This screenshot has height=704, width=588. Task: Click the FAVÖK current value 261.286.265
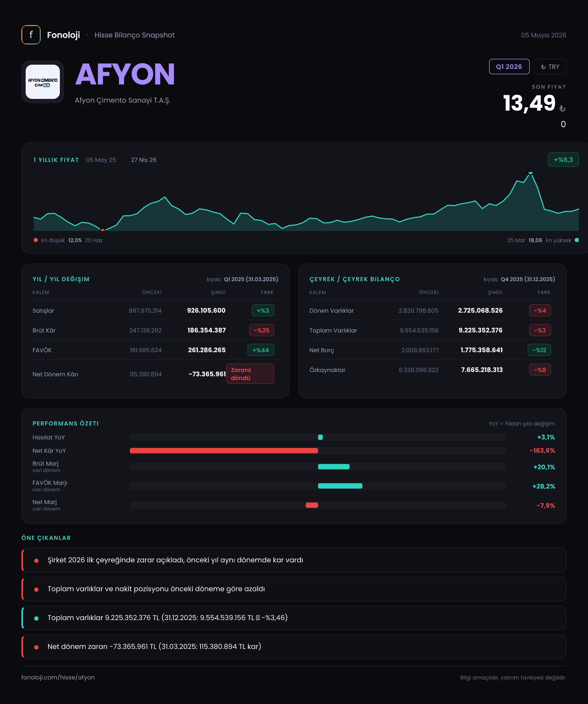click(207, 350)
